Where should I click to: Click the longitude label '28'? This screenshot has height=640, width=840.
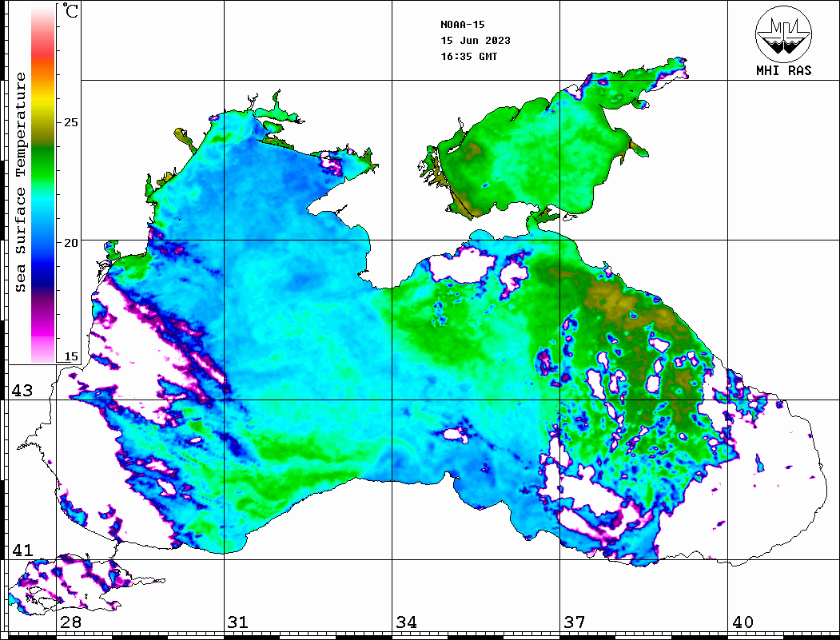point(70,622)
